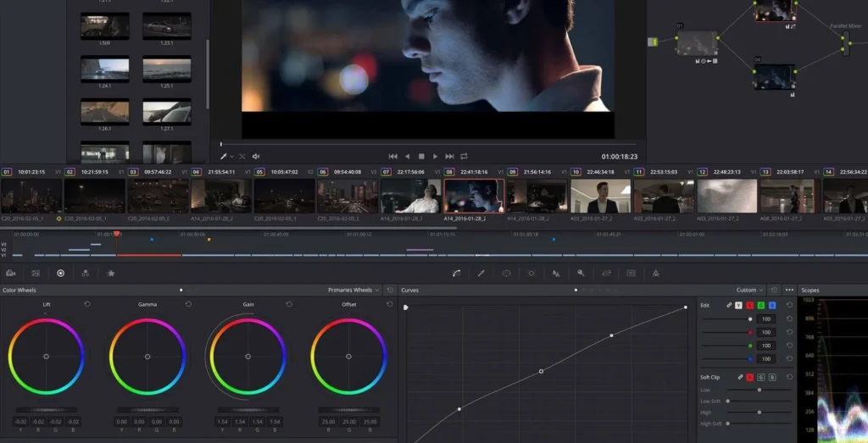Select still 1.27.1 in the gallery
Image resolution: width=868 pixels, height=443 pixels.
click(x=167, y=112)
